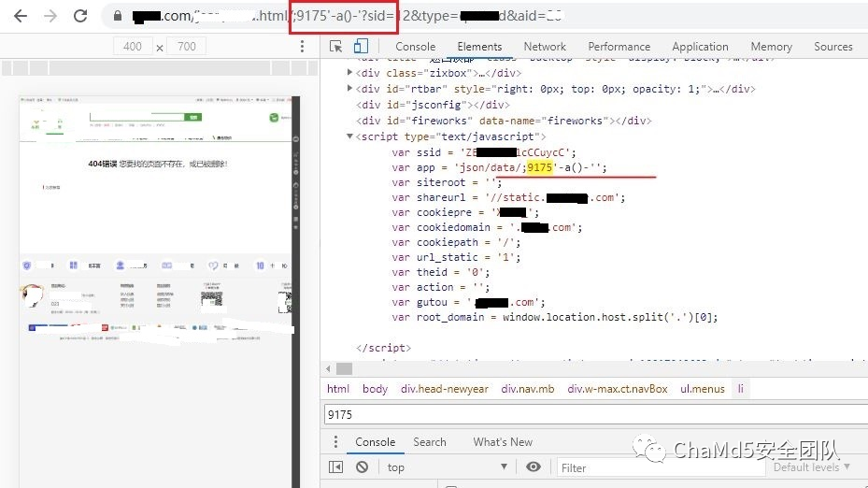Open the drawer three-dot menu beside Console
The height and width of the screenshot is (488, 868).
(x=335, y=441)
